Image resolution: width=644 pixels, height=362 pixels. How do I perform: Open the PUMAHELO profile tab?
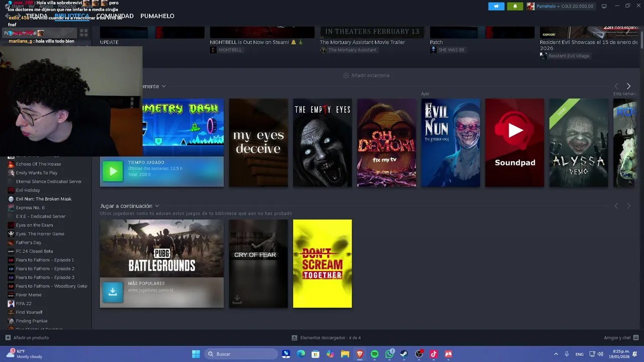tap(157, 16)
